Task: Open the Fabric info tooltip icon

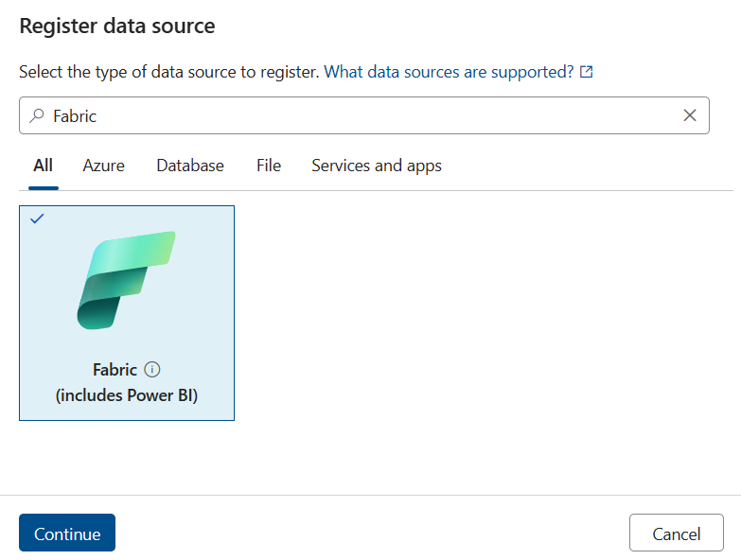Action: [153, 370]
